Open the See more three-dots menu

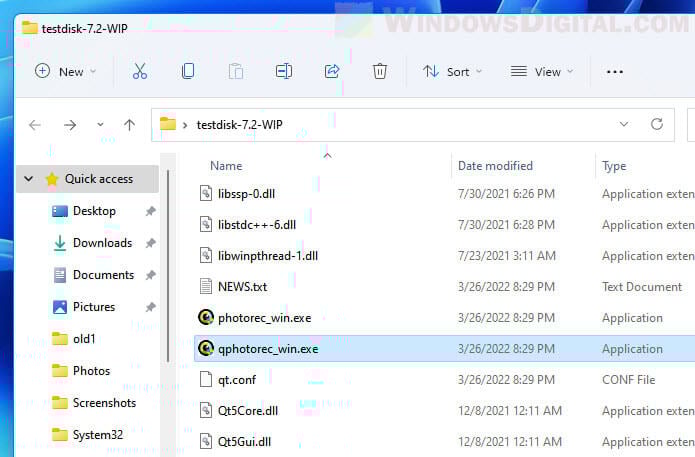pyautogui.click(x=615, y=71)
